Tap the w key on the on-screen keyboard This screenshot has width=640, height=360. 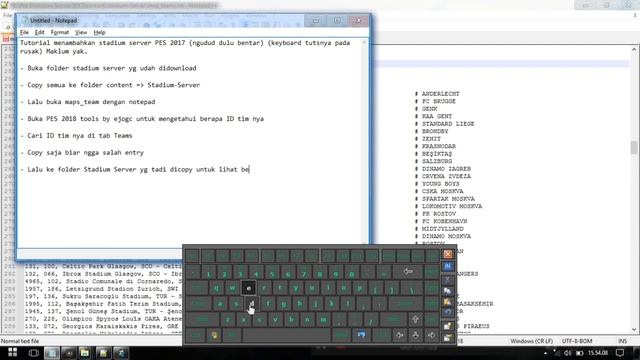(232, 288)
